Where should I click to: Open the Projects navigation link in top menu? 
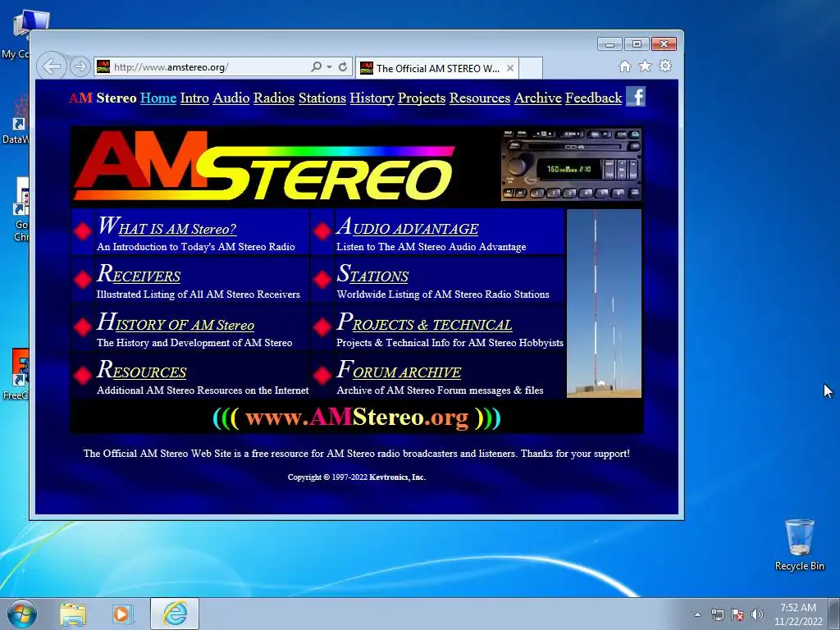422,98
